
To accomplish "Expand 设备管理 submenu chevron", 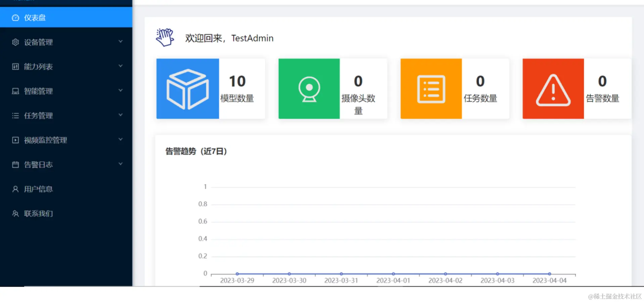I will coord(121,42).
